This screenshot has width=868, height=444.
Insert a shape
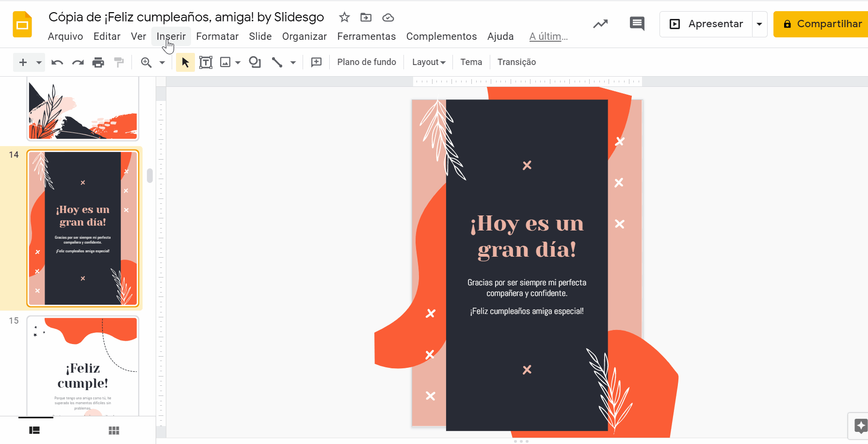tap(255, 62)
